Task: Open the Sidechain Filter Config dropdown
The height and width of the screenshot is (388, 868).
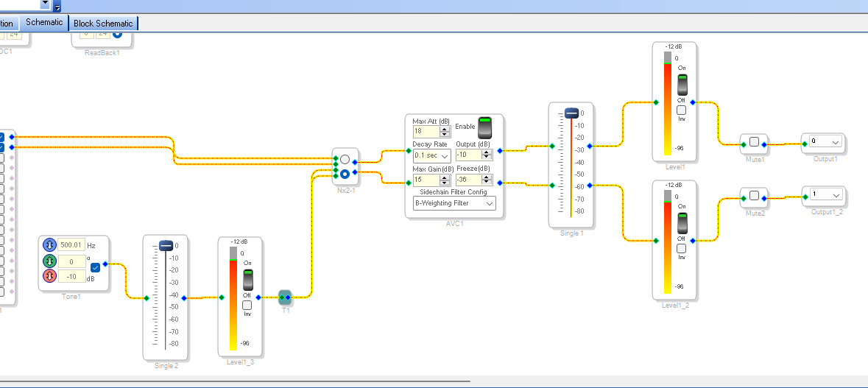Action: 490,203
